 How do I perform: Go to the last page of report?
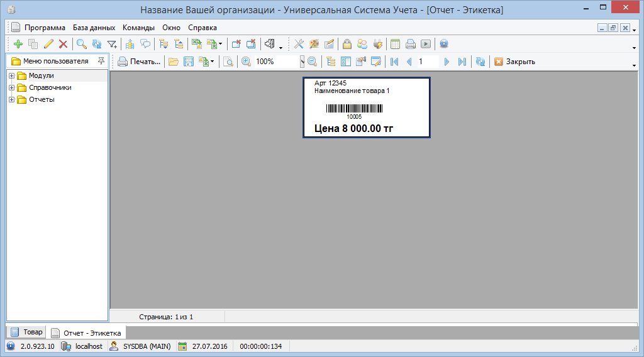462,62
